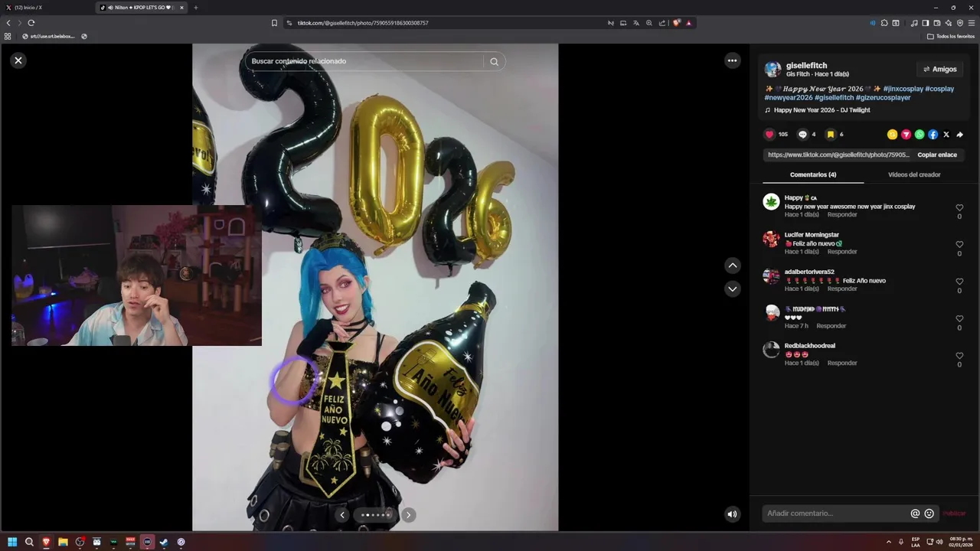Click the zoom magnifier icon in address bar
The width and height of the screenshot is (980, 551).
tap(648, 23)
